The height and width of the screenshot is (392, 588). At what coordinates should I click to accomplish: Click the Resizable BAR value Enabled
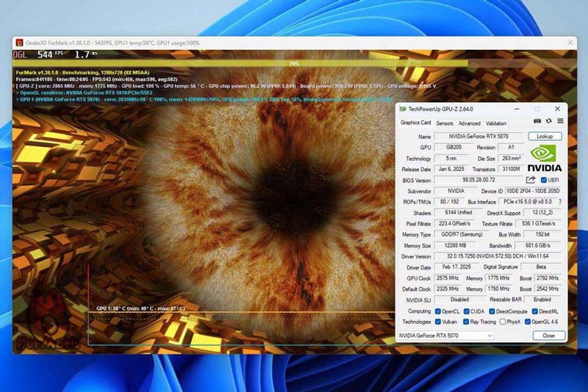pyautogui.click(x=542, y=300)
